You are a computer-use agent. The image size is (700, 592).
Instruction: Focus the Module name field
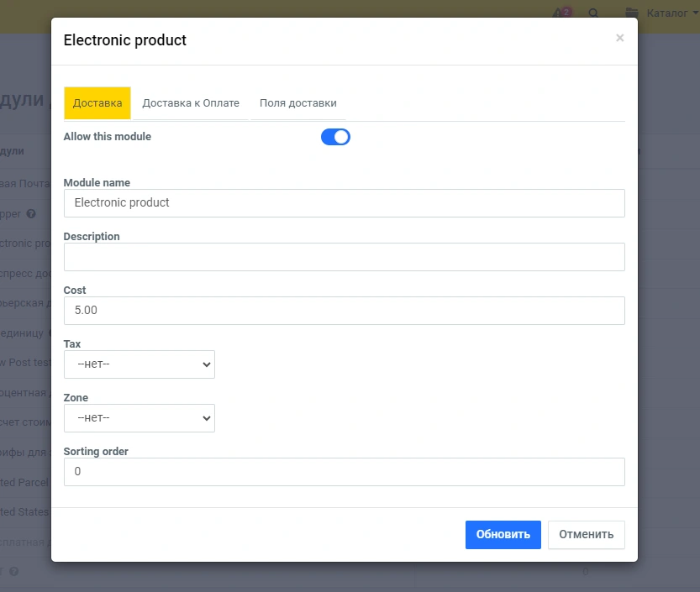click(344, 203)
